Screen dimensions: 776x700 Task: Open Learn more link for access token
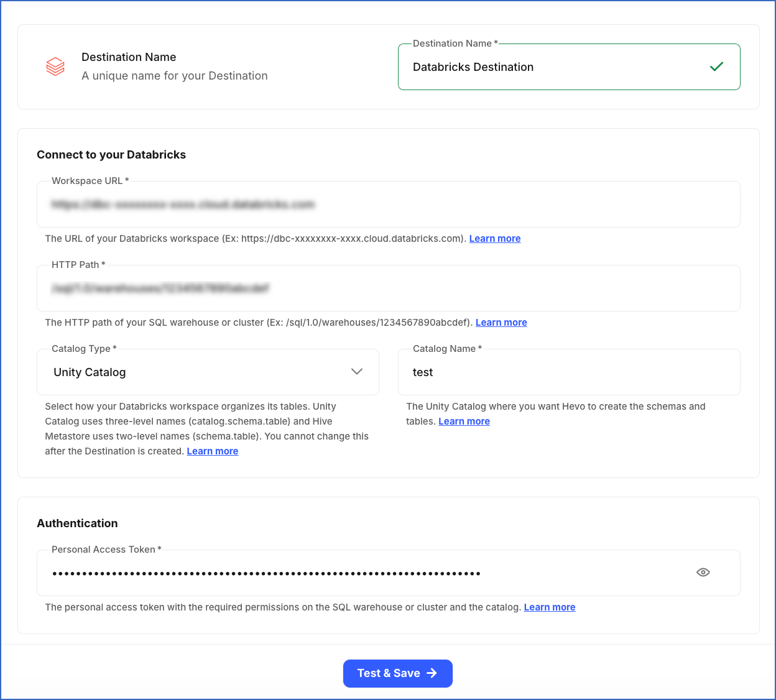(x=550, y=607)
